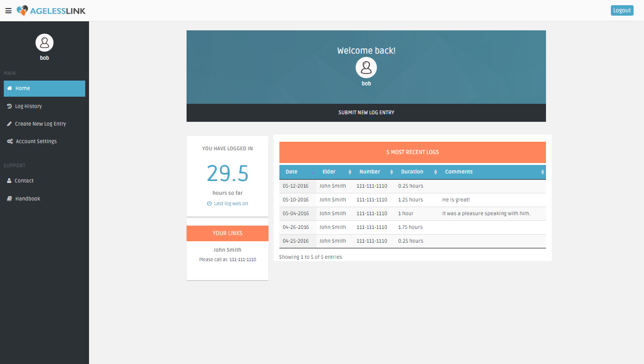Click the AgelessLink logo
Viewport: 644px width, 364px height.
pos(51,10)
